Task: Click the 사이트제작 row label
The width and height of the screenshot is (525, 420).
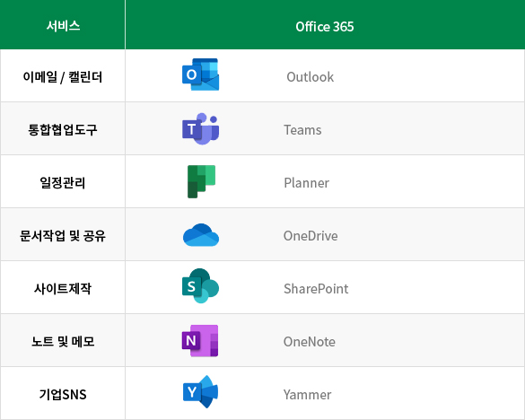Action: (x=63, y=288)
